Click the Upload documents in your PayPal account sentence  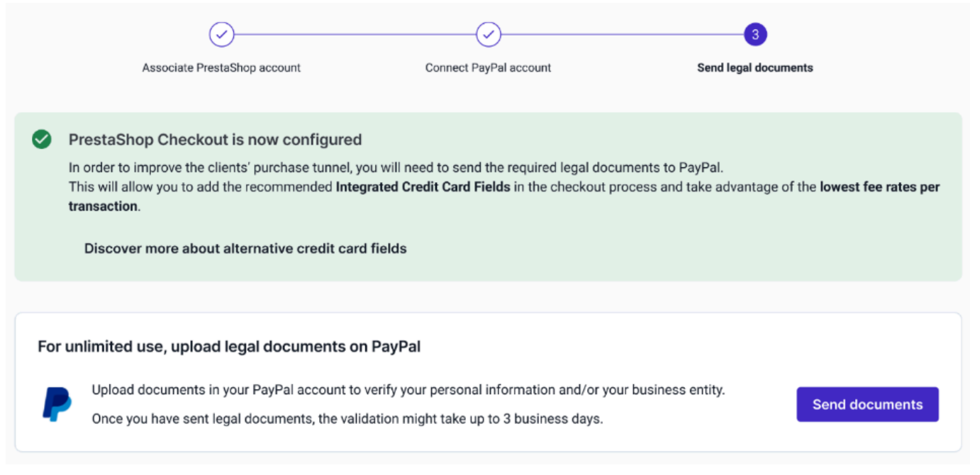click(408, 391)
